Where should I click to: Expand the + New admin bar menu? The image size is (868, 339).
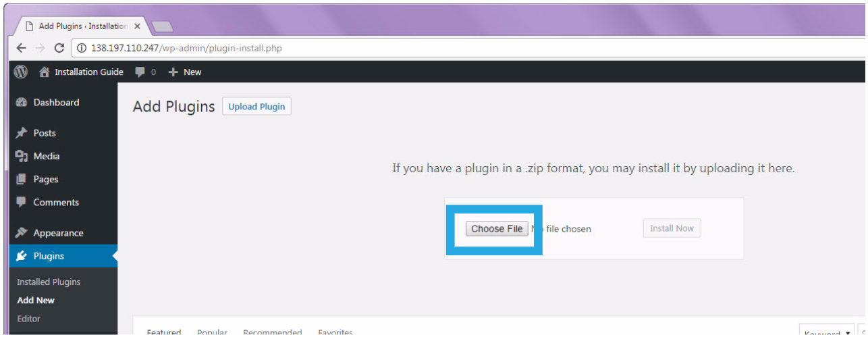(x=185, y=72)
